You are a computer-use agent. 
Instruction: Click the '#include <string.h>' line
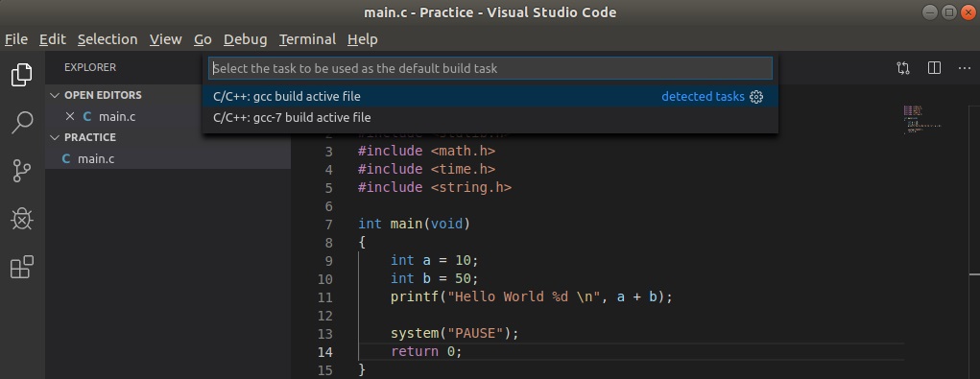[435, 187]
